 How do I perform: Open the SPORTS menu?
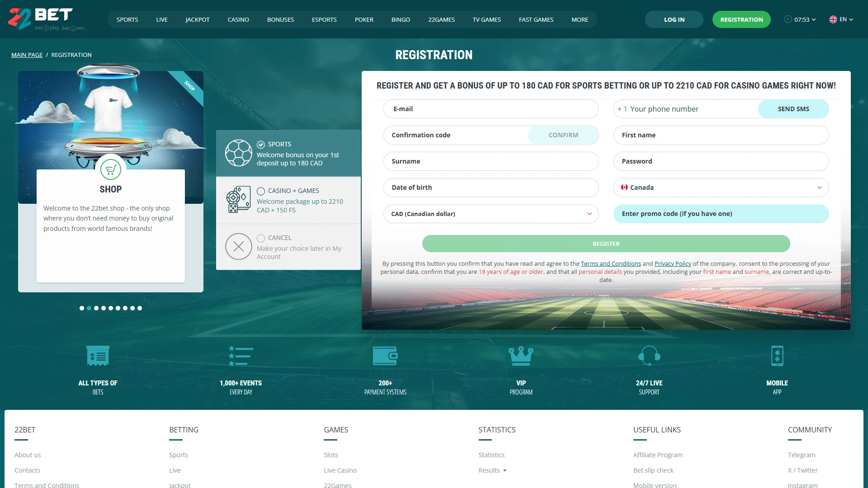point(127,19)
